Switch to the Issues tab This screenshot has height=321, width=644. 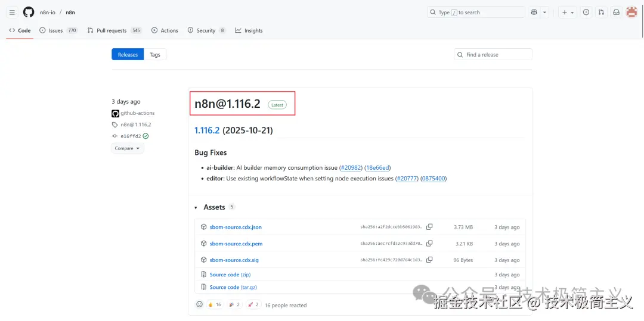(58, 30)
